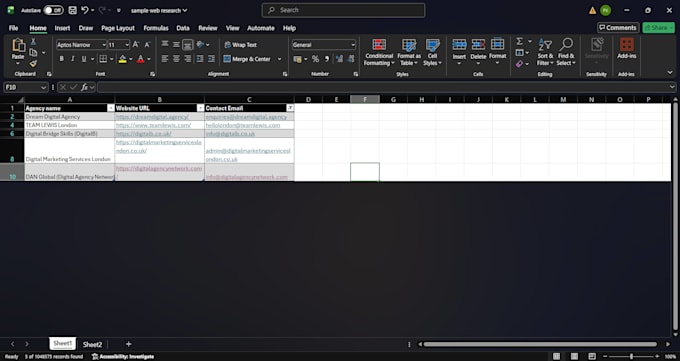Click the Cut scissors icon

[33, 42]
